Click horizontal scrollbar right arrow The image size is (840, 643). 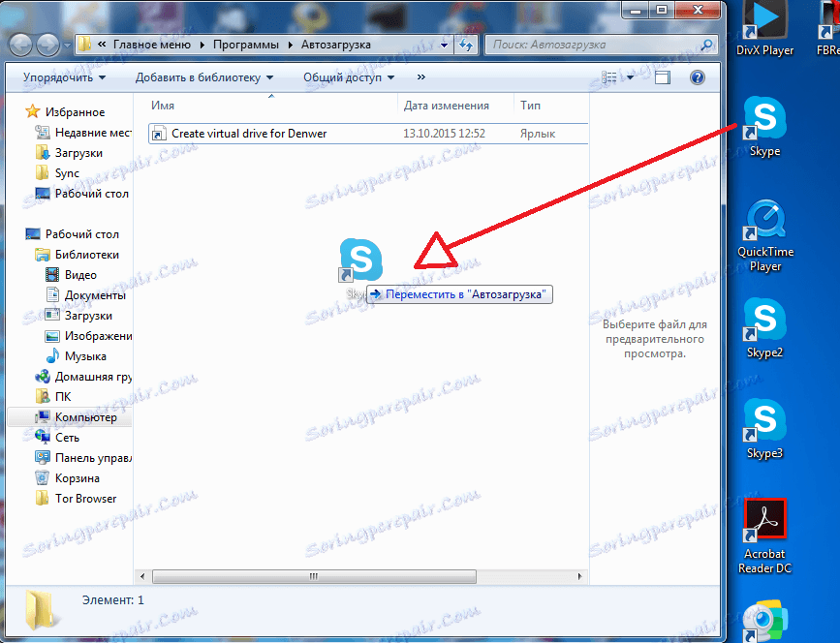click(x=579, y=576)
